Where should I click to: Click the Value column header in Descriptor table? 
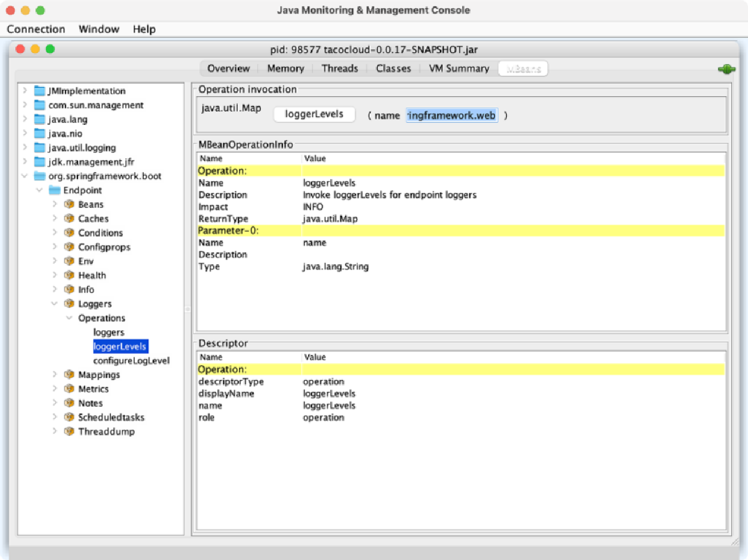click(513, 357)
